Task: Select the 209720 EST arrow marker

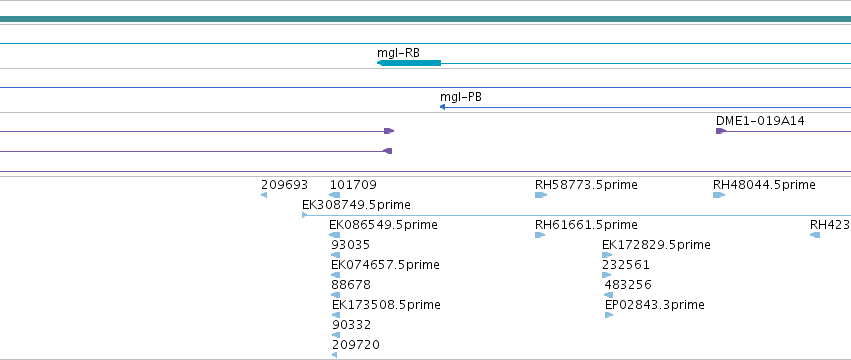Action: [x=334, y=355]
